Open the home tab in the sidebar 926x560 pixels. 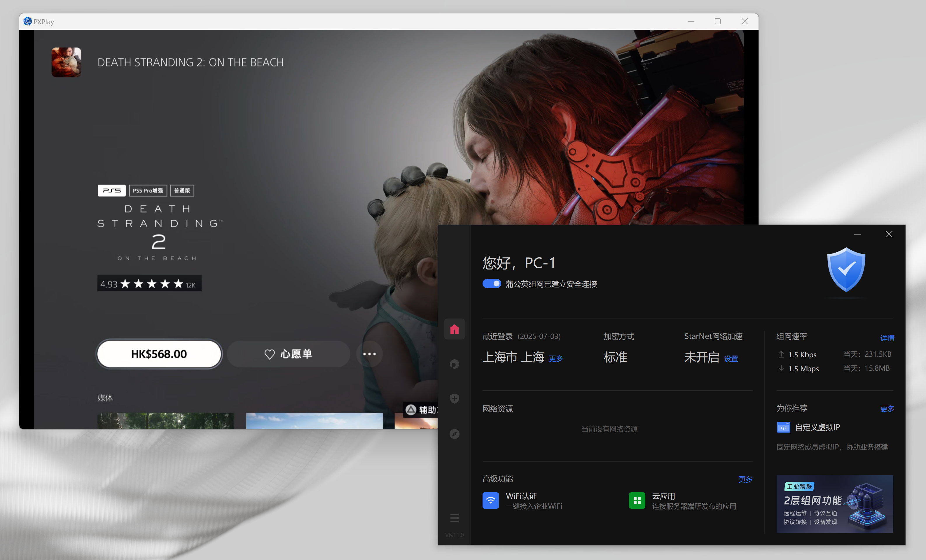tap(454, 329)
